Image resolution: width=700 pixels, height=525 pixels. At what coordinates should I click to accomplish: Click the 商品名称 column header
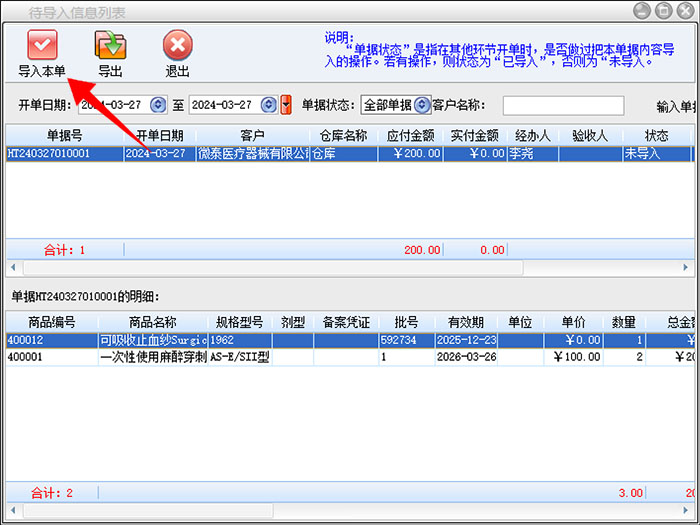pyautogui.click(x=152, y=322)
